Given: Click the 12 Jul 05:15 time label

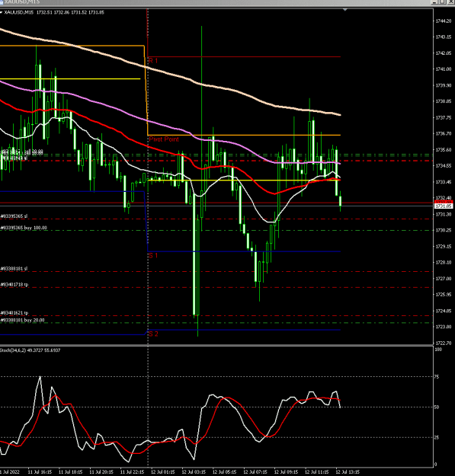Looking at the screenshot, I should tap(225, 472).
